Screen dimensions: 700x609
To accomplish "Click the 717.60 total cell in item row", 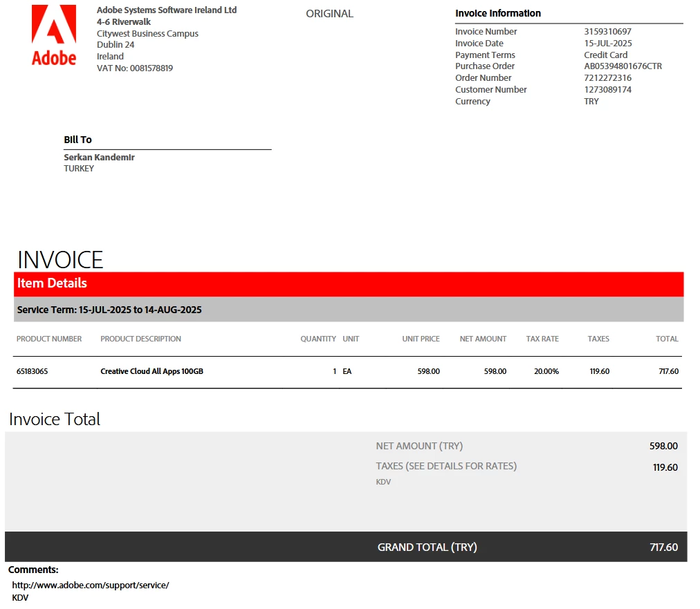I will (669, 371).
